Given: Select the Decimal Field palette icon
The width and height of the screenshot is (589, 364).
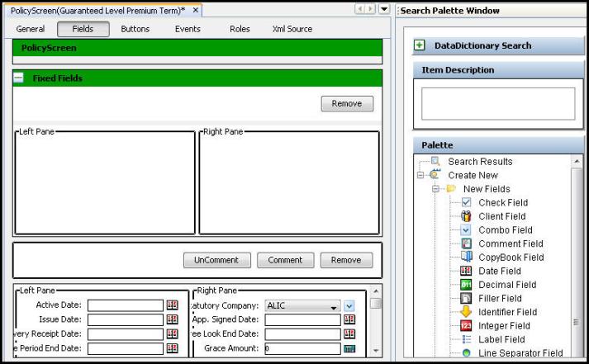Looking at the screenshot, I should [466, 285].
